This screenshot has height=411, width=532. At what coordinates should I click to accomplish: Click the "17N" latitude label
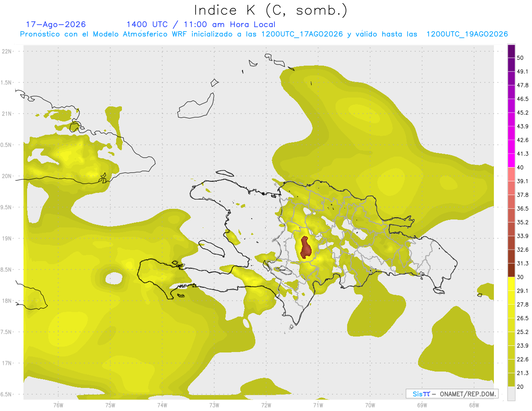pos(7,364)
